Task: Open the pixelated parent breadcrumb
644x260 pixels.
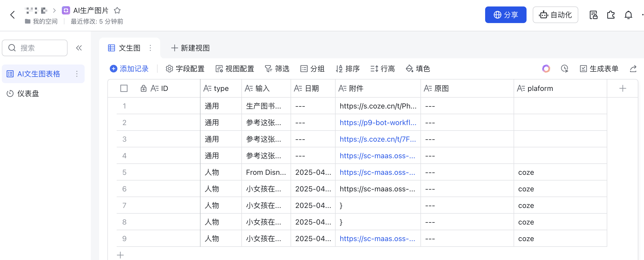Action: (x=36, y=10)
